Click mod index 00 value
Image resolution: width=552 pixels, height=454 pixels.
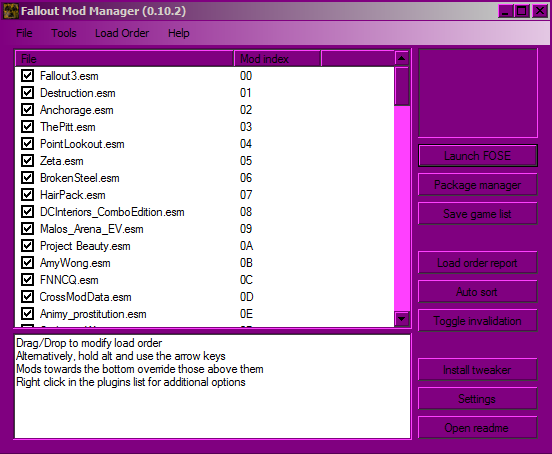pyautogui.click(x=246, y=76)
